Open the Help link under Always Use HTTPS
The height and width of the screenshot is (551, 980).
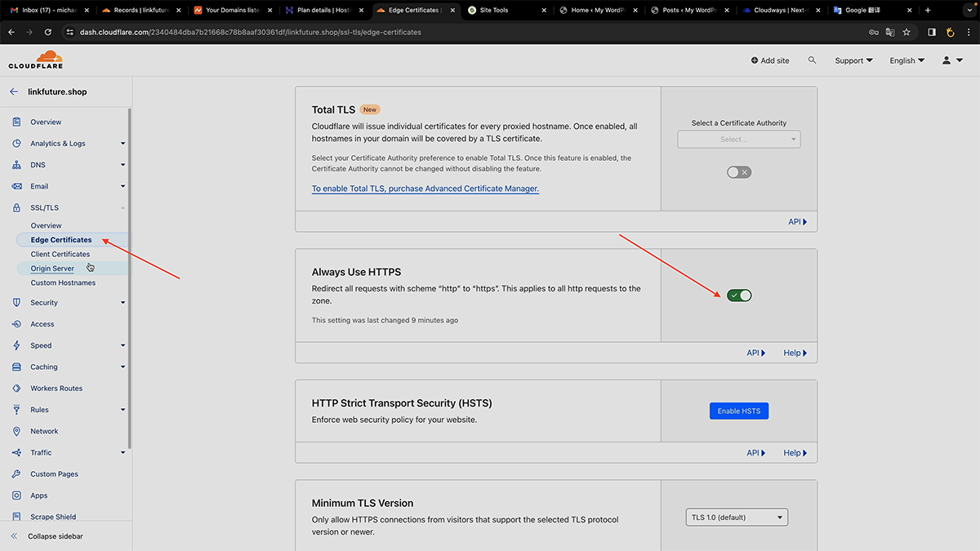click(795, 353)
